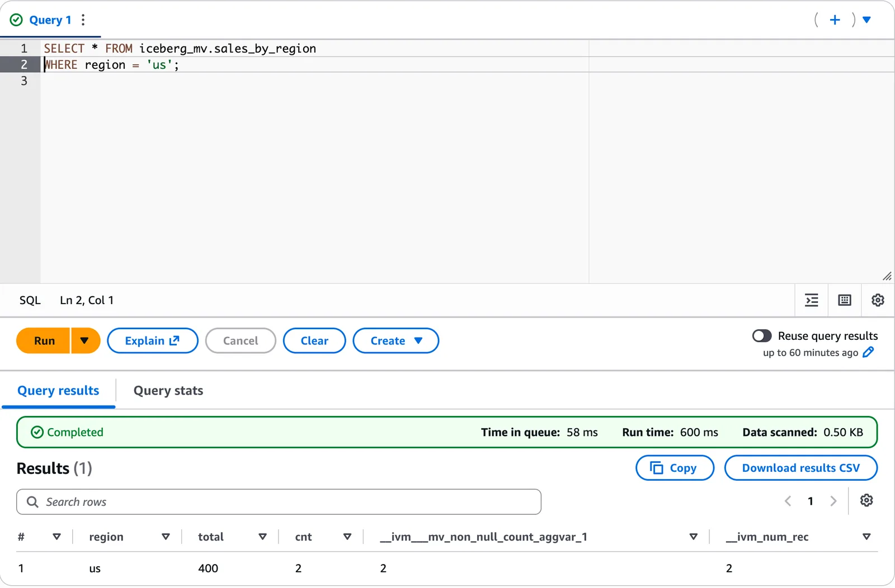Open the keyboard shortcuts icon
Viewport: 895px width, 588px height.
[x=845, y=300]
